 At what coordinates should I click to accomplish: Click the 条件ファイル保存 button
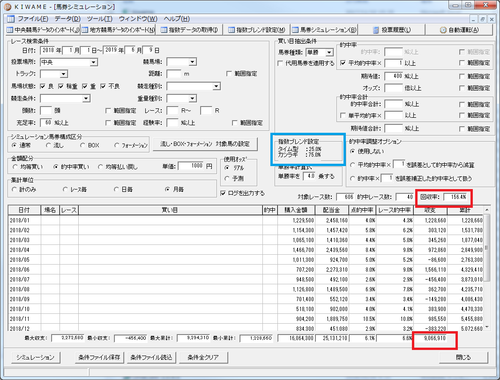pyautogui.click(x=99, y=357)
